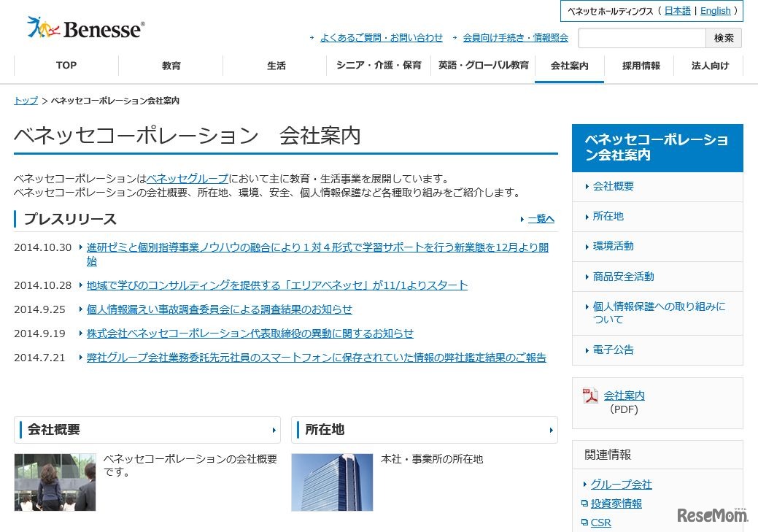Select the 法人向け menu item
Image resolution: width=758 pixels, height=532 pixels.
(x=708, y=65)
